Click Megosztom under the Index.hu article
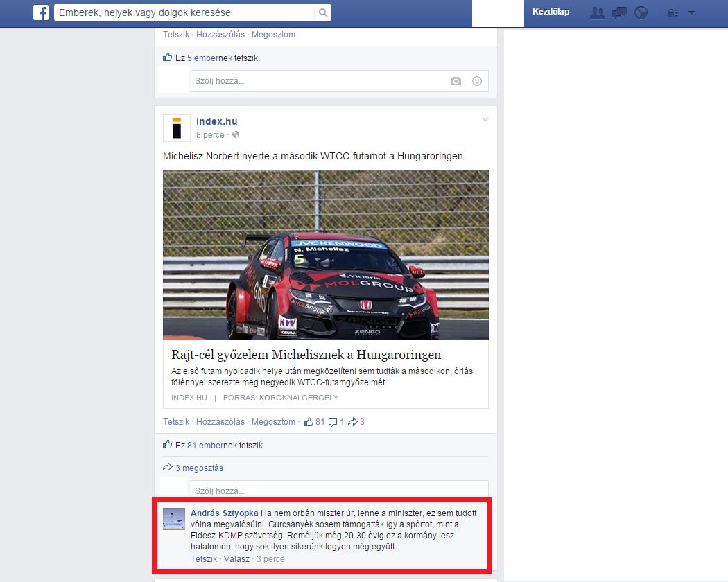This screenshot has width=728, height=582. click(x=273, y=422)
